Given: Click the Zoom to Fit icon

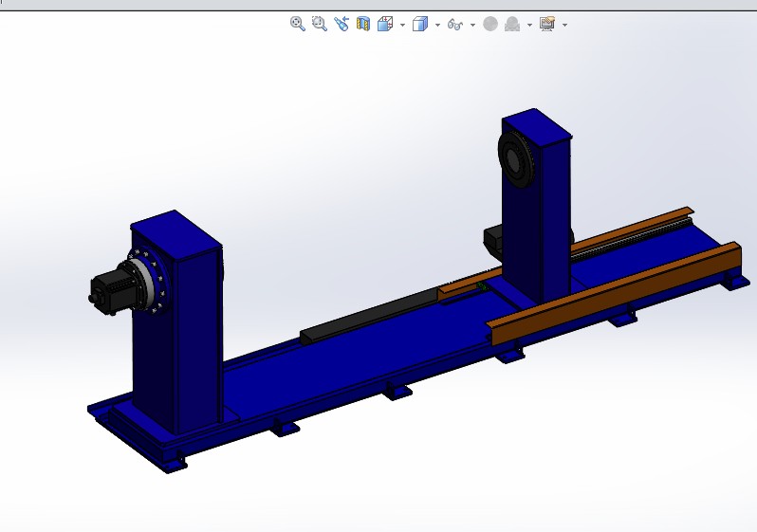Looking at the screenshot, I should pos(298,24).
